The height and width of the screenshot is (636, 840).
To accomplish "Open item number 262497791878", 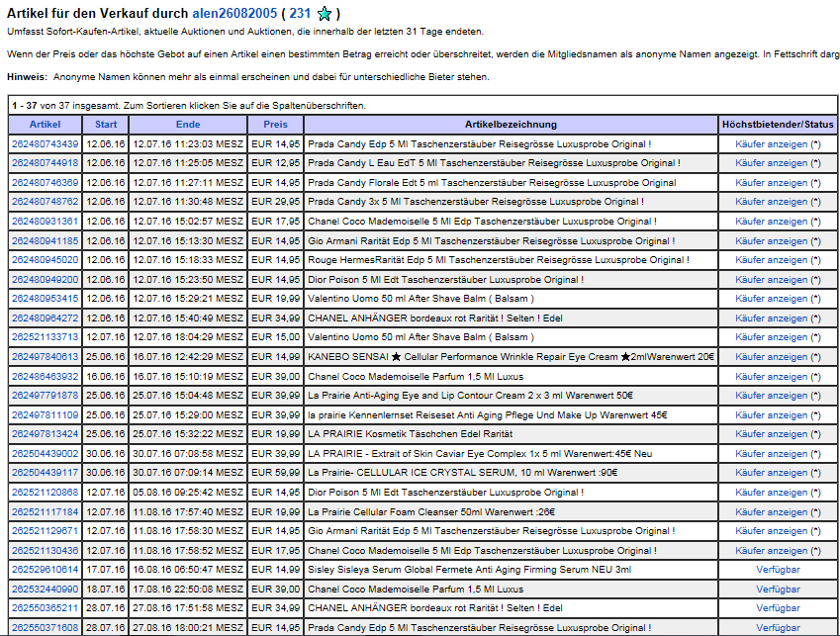I will pyautogui.click(x=45, y=395).
